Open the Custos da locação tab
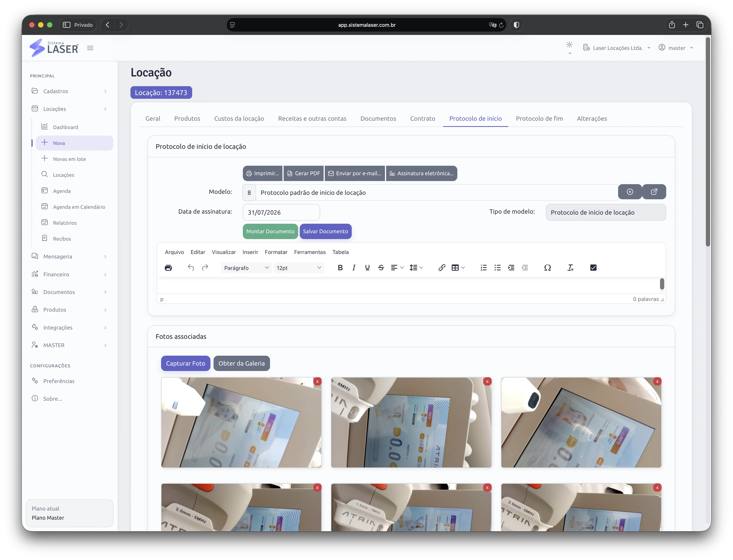The width and height of the screenshot is (733, 560). (239, 119)
